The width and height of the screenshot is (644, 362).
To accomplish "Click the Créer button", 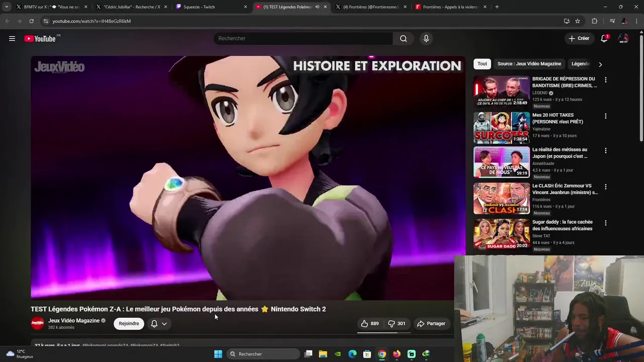I will coord(579,39).
